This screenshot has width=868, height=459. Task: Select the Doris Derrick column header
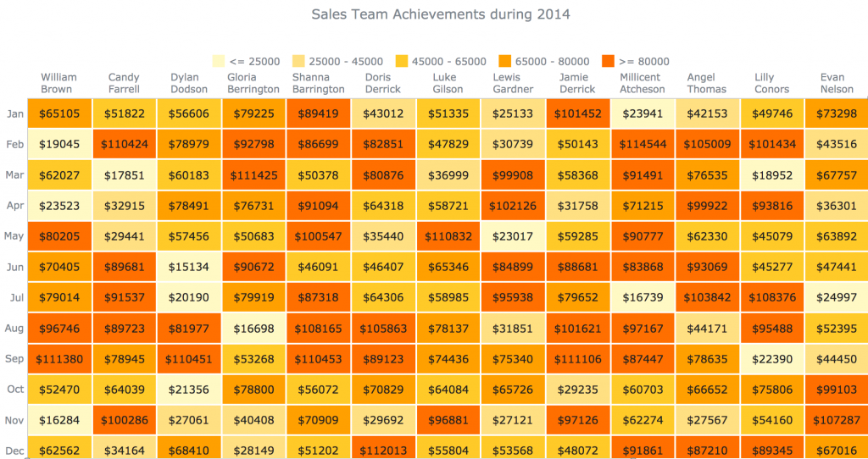383,83
